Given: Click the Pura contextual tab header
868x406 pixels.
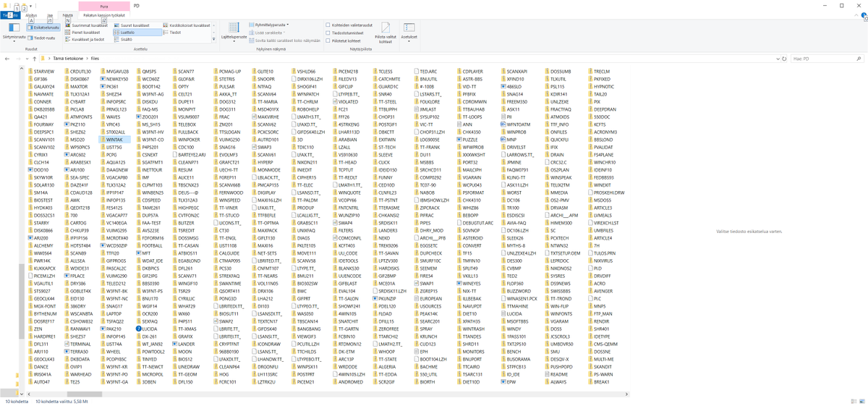Looking at the screenshot, I should tap(104, 5).
